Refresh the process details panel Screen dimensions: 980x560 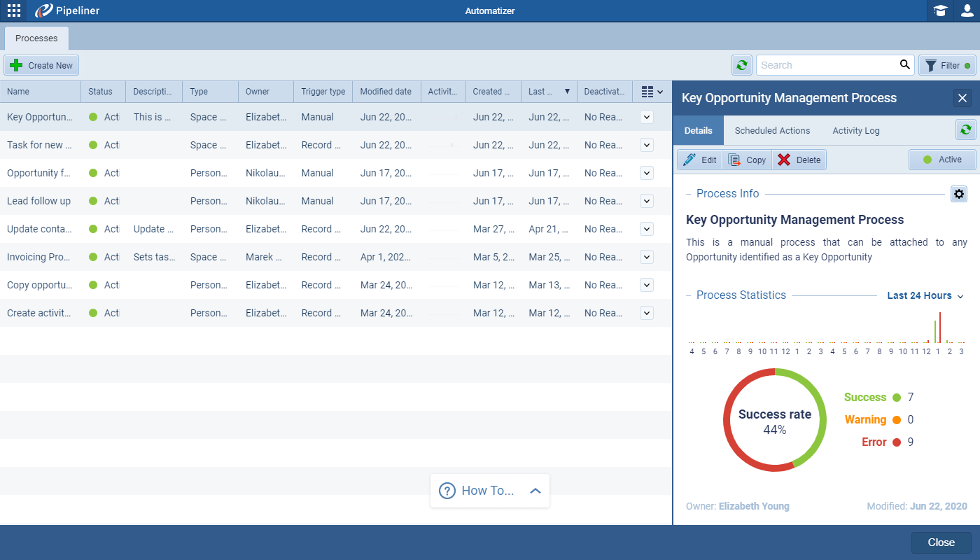point(966,129)
